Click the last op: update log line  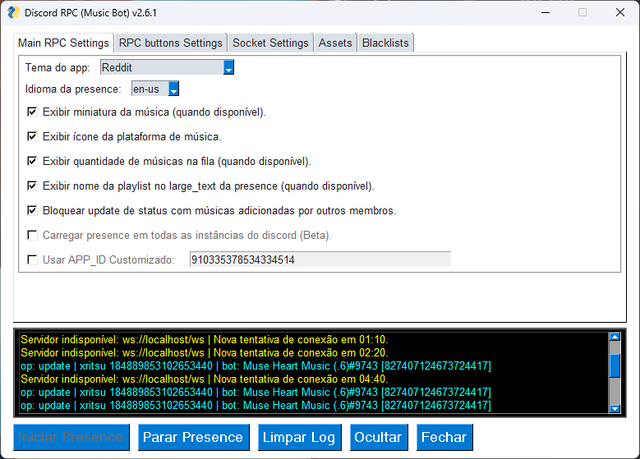pyautogui.click(x=256, y=406)
